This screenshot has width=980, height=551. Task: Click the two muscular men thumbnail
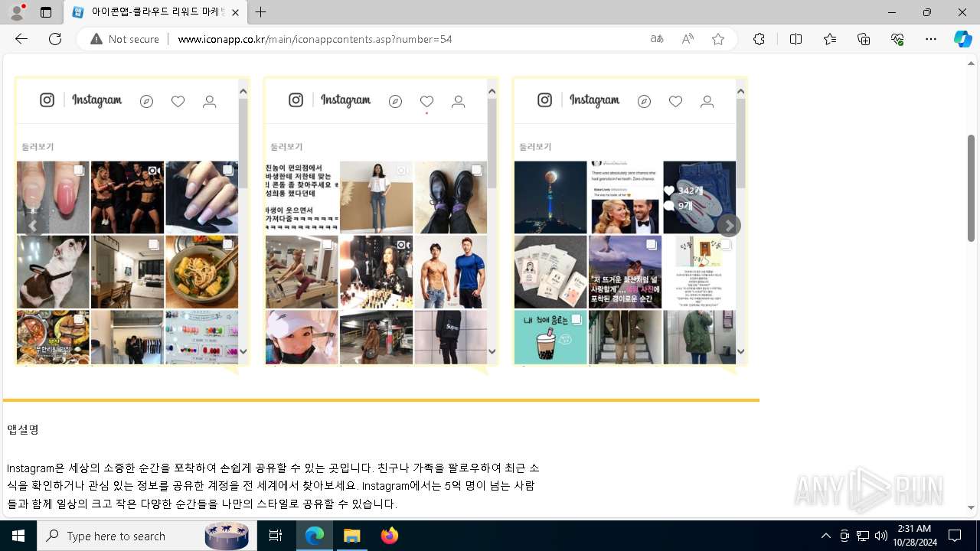[x=450, y=272]
